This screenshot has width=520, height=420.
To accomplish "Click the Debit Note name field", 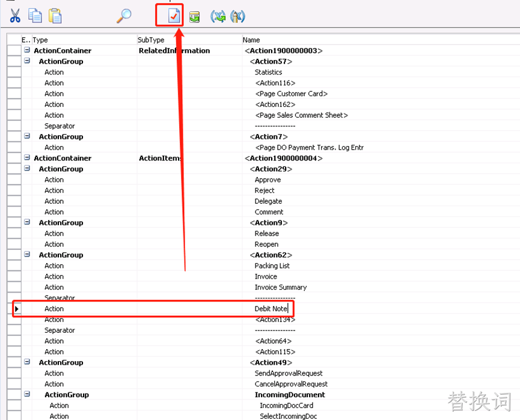I will pos(271,309).
